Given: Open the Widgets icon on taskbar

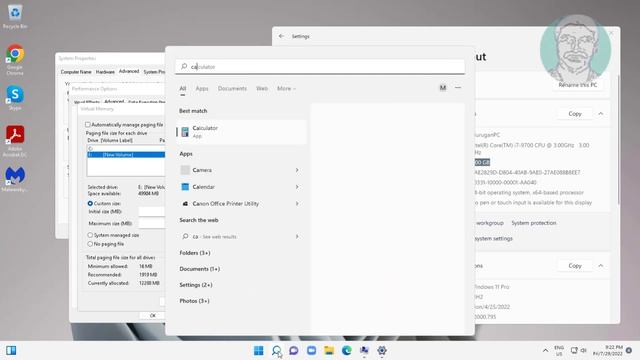Looking at the screenshot, I should coord(11,350).
